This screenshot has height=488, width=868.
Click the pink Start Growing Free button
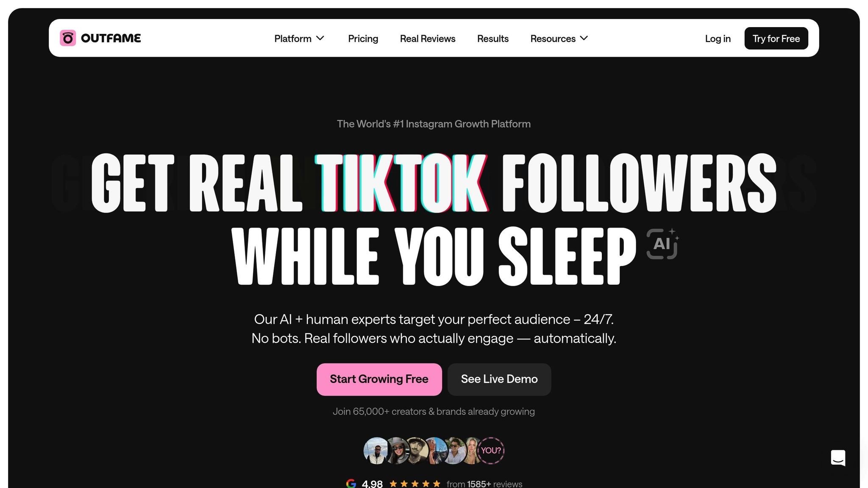(379, 379)
